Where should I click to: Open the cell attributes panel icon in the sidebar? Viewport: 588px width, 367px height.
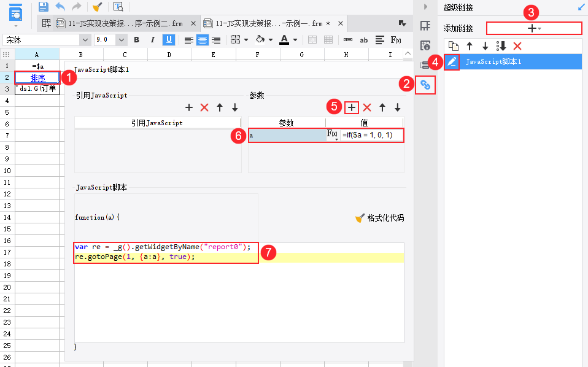pyautogui.click(x=425, y=45)
